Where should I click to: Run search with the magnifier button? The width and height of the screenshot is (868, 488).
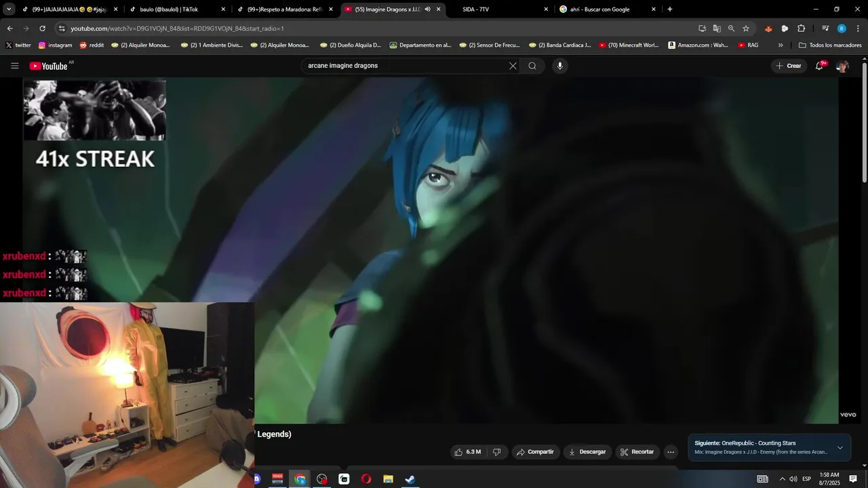pos(532,66)
